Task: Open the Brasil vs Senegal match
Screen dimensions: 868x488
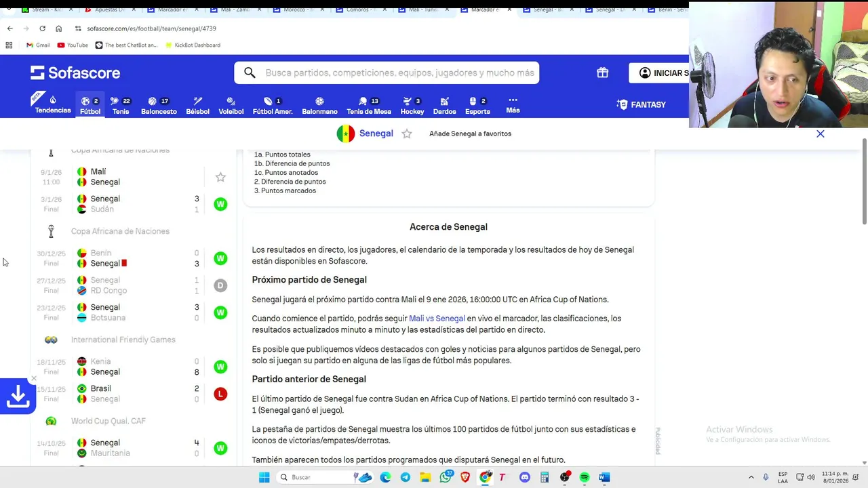Action: [134, 394]
